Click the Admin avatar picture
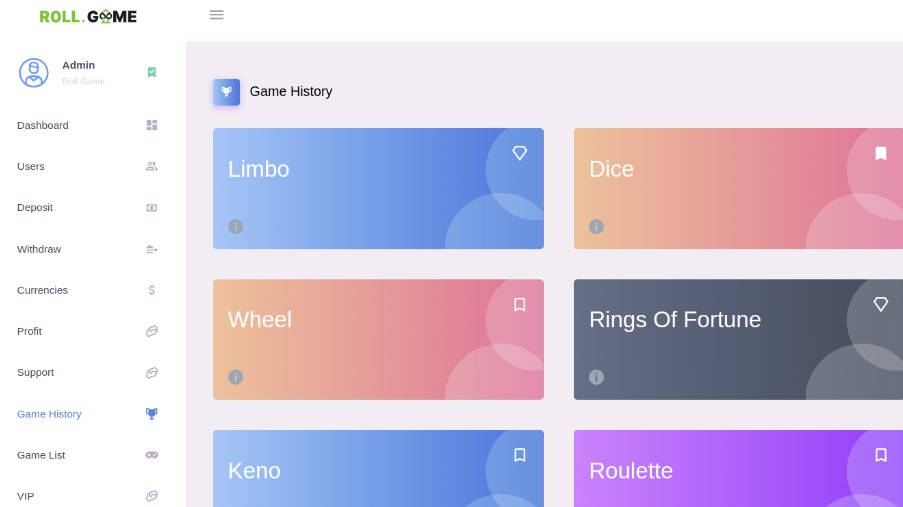 click(33, 73)
